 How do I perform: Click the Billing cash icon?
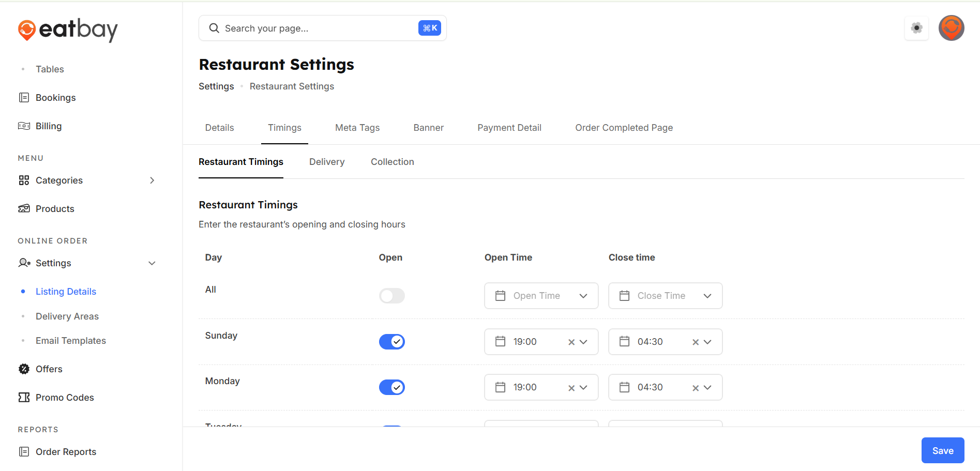[x=24, y=126]
